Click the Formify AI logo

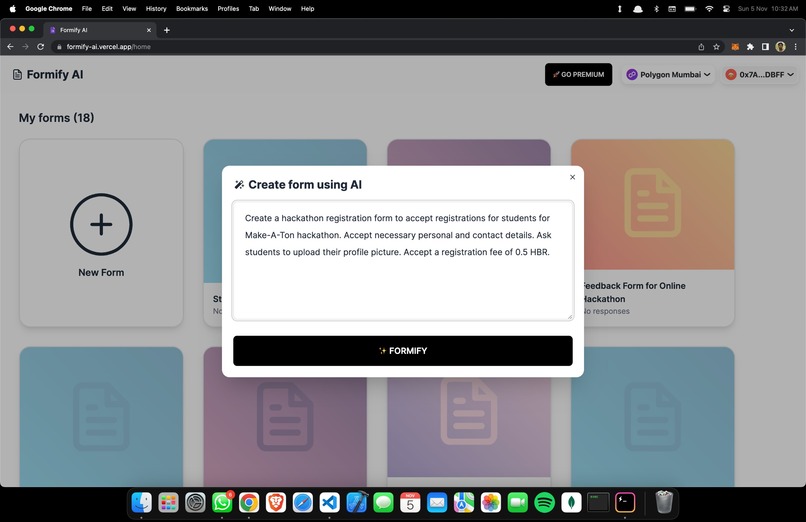click(x=48, y=74)
